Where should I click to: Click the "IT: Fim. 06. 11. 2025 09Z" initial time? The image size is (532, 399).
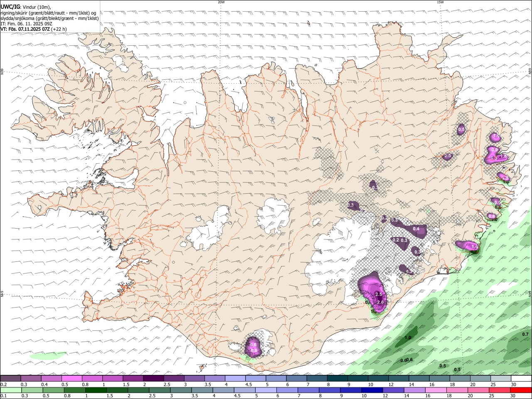(26, 24)
